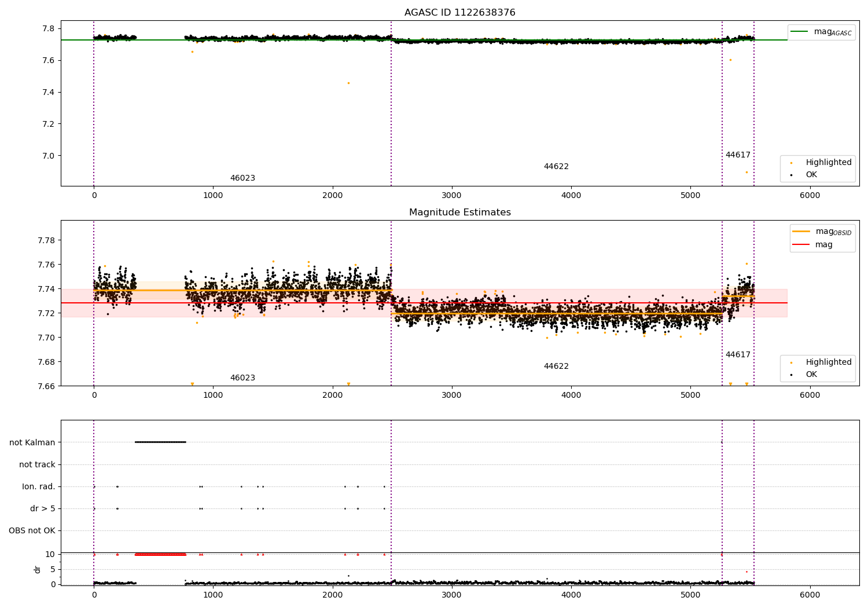Click x-axis tick 1000 in bottom plot

(x=213, y=595)
